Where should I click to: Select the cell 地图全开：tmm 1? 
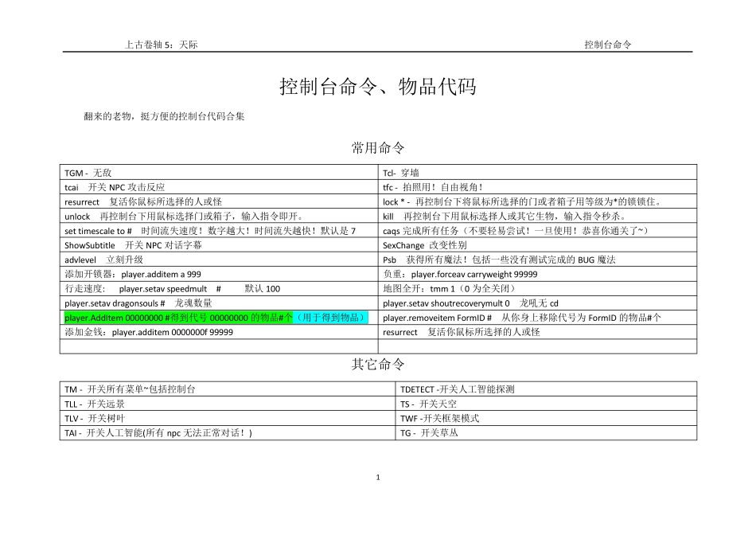point(538,288)
